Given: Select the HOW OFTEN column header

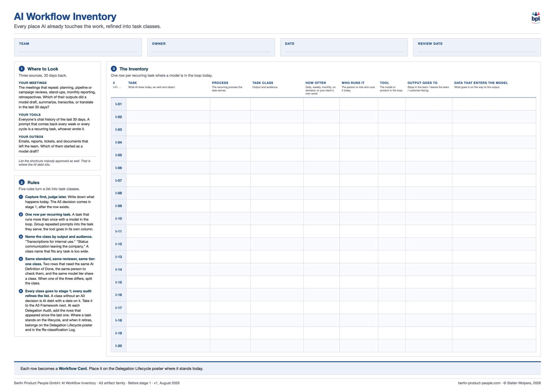Looking at the screenshot, I should [x=316, y=83].
